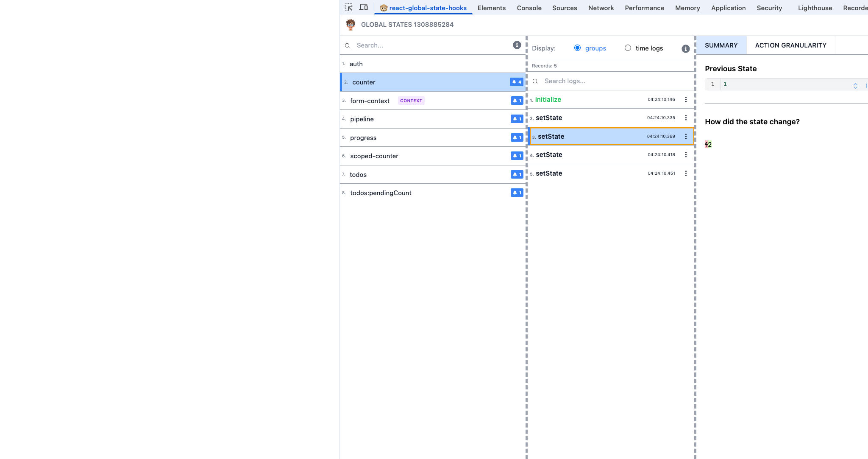Open info icon beside time logs option
Screen dimensions: 868x459
(685, 49)
